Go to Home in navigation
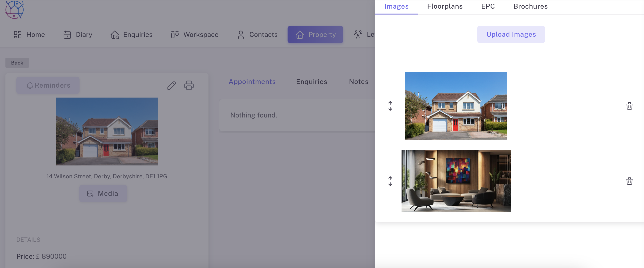Screen dimensions: 644x268 [x=29, y=34]
